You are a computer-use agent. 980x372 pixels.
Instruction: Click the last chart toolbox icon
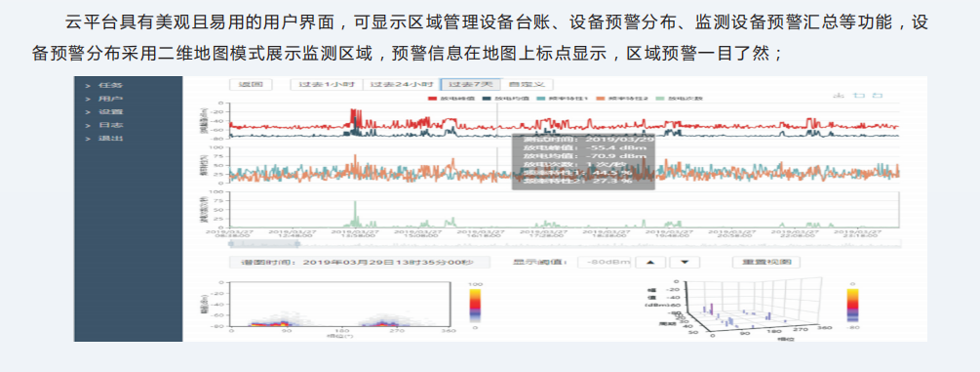(878, 95)
